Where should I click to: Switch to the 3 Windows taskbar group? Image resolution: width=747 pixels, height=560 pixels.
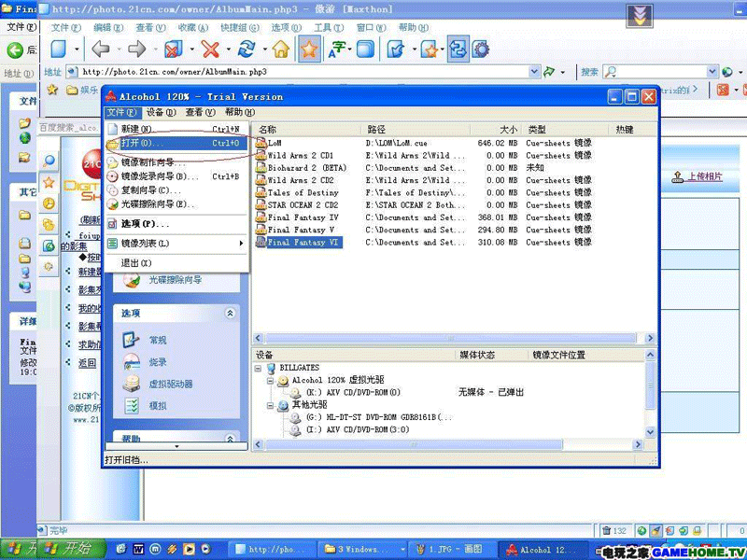tap(364, 549)
